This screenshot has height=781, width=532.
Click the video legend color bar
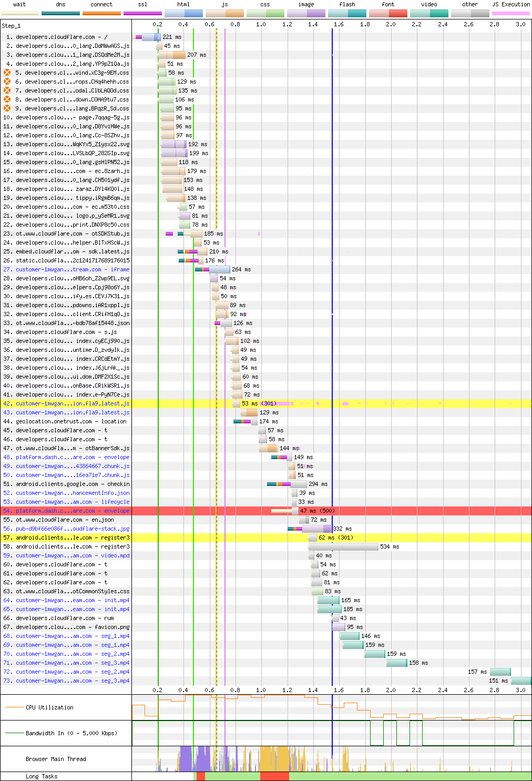coord(429,13)
